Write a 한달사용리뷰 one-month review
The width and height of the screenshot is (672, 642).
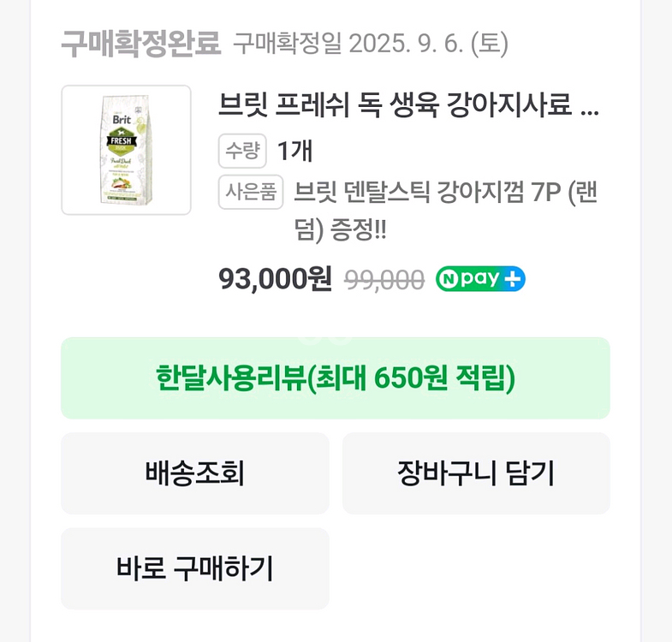point(335,377)
